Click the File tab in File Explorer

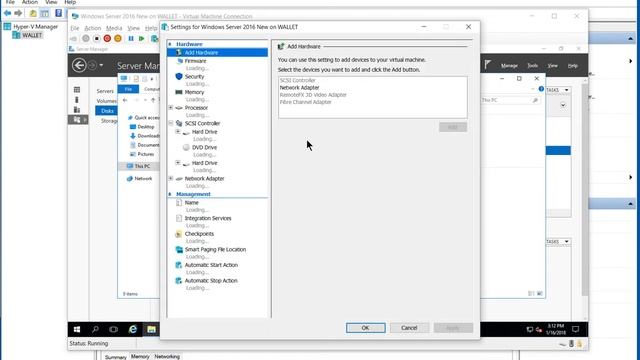click(x=128, y=89)
